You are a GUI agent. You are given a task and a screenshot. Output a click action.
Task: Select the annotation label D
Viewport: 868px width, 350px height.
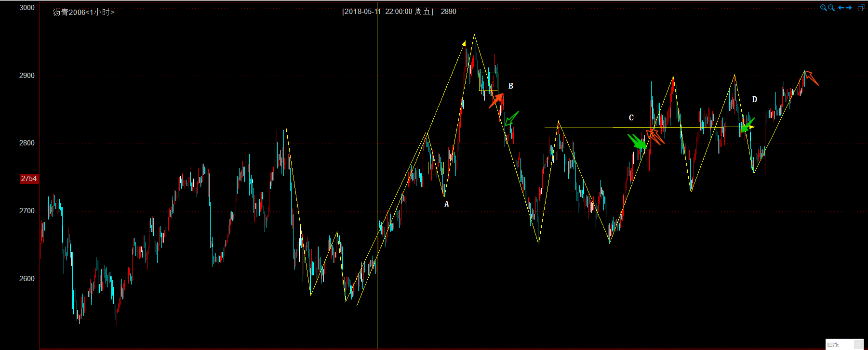point(754,100)
